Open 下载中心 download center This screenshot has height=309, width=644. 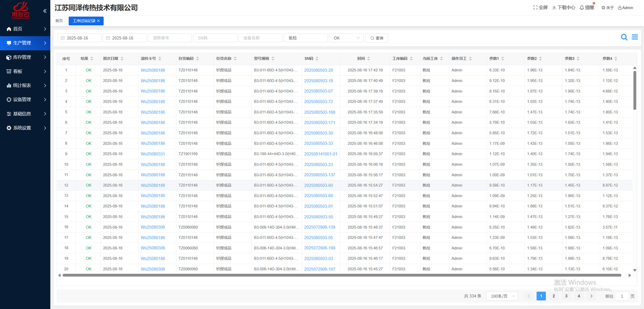[564, 8]
